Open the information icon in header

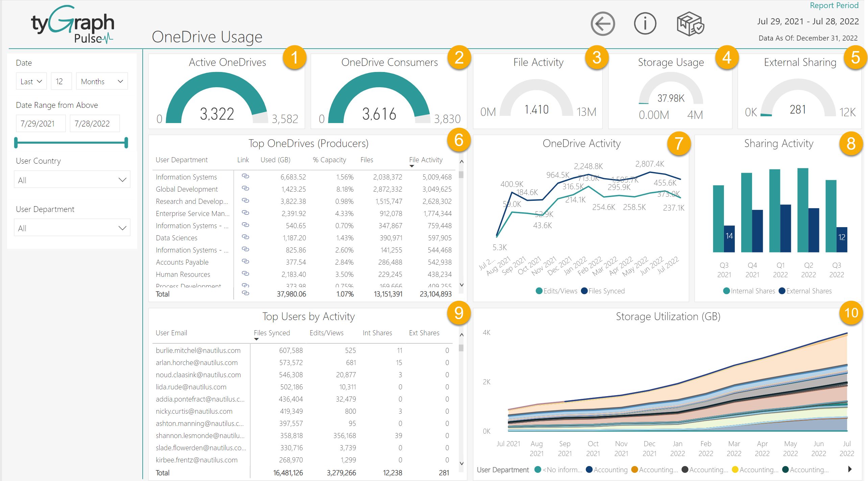coord(645,24)
